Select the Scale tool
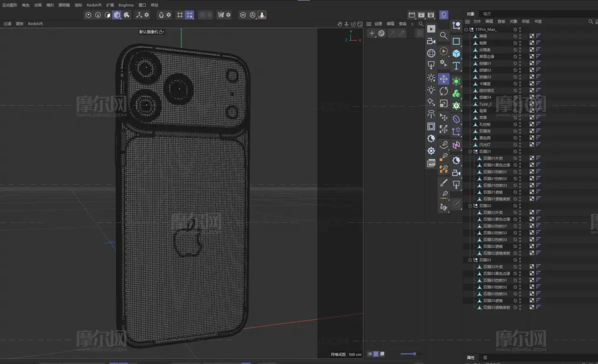This screenshot has width=598, height=364. pyautogui.click(x=443, y=103)
